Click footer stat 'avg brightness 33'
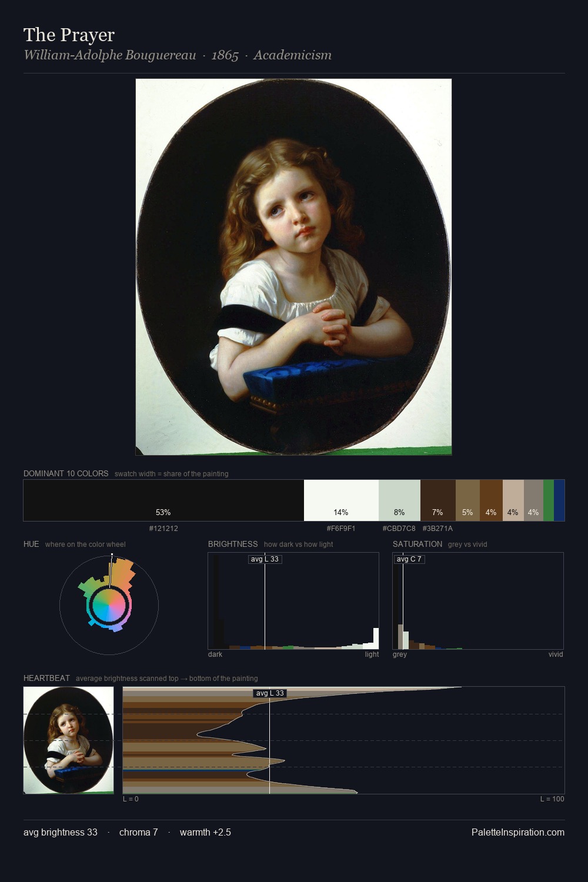 (61, 833)
